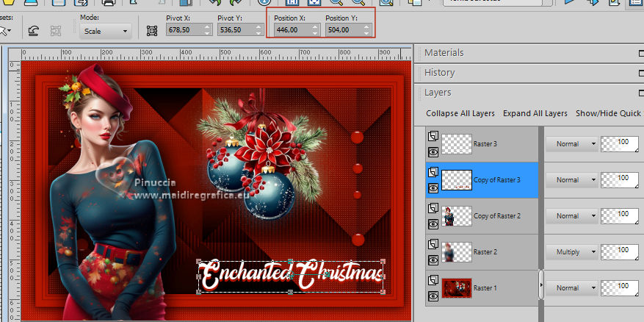Screen dimensions: 644x322
Task: Select the layer named Raster 3
Action: pyautogui.click(x=485, y=144)
